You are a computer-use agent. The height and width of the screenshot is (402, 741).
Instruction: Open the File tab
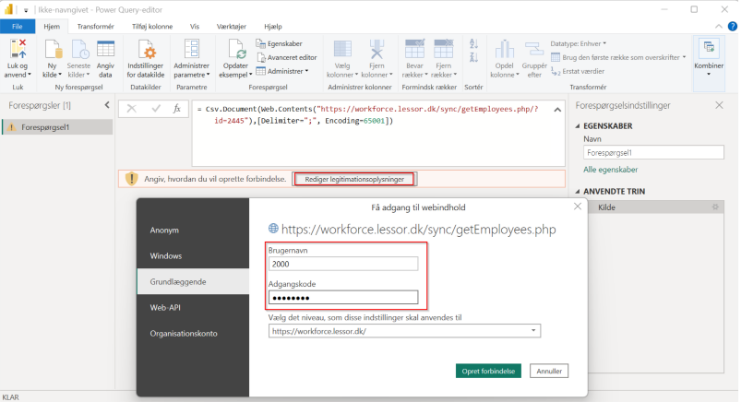pyautogui.click(x=17, y=26)
